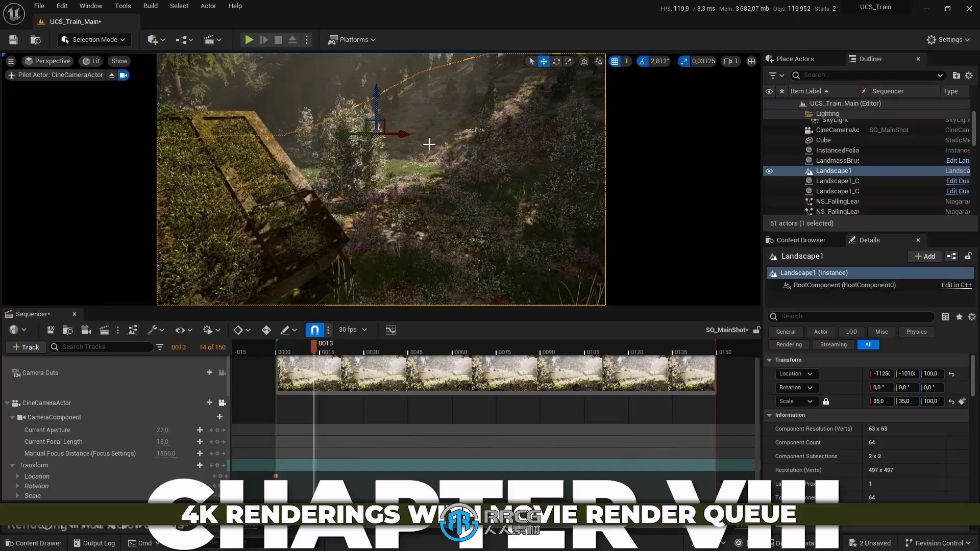Screen dimensions: 980x551
Task: Open the Platforms dropdown
Action: click(352, 40)
